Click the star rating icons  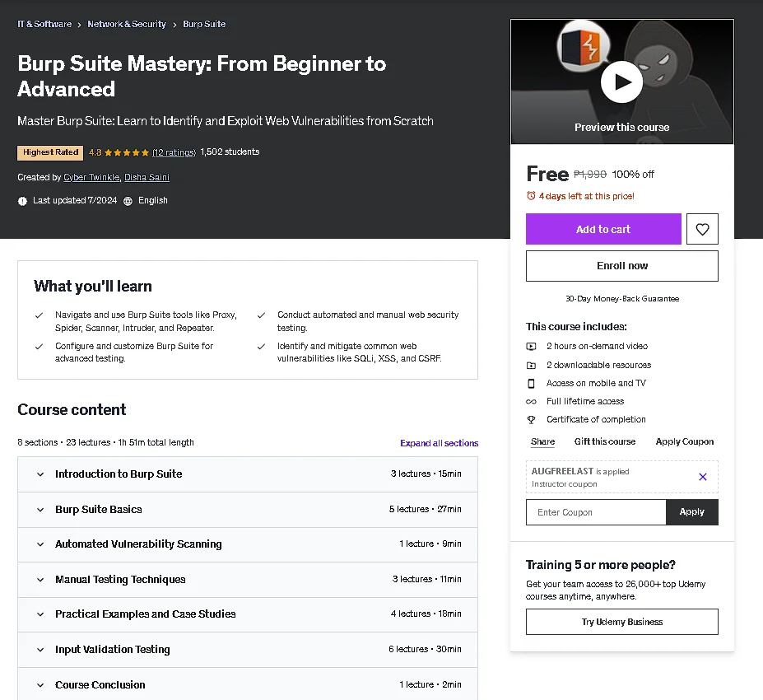coord(127,152)
